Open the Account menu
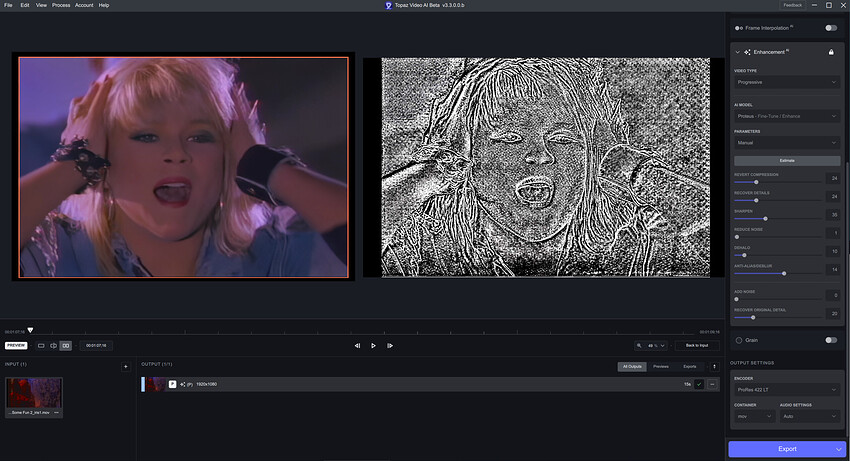 point(84,5)
